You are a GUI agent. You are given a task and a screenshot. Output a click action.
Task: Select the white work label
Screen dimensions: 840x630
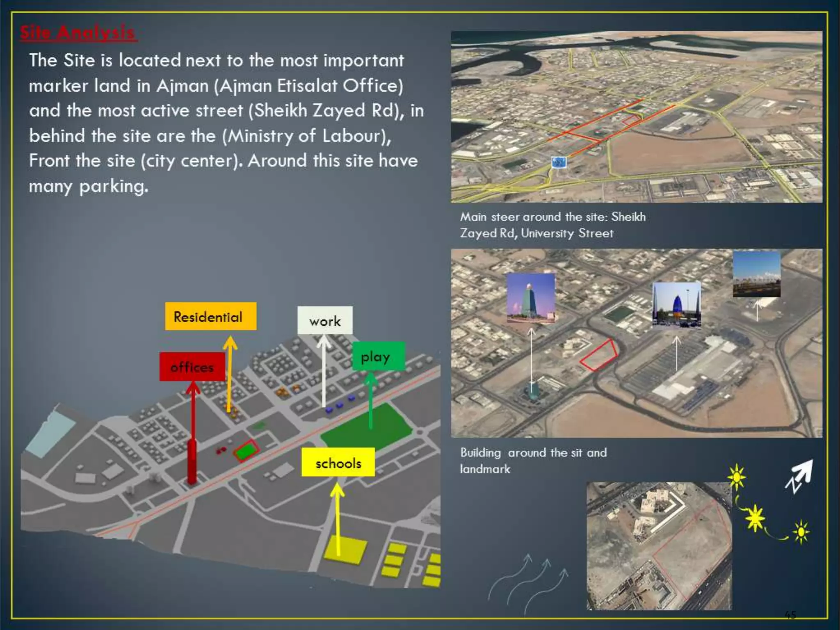(325, 321)
